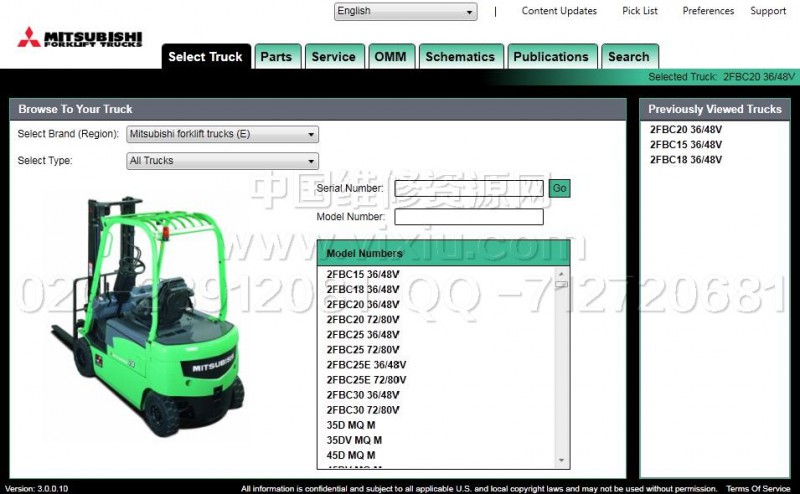
Task: Open previously viewed truck 2FBC15 36/48V
Action: 686,144
